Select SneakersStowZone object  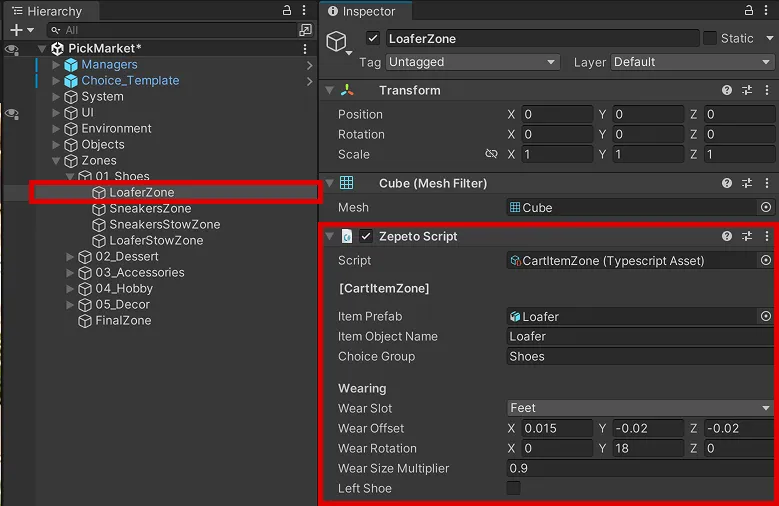pyautogui.click(x=164, y=224)
